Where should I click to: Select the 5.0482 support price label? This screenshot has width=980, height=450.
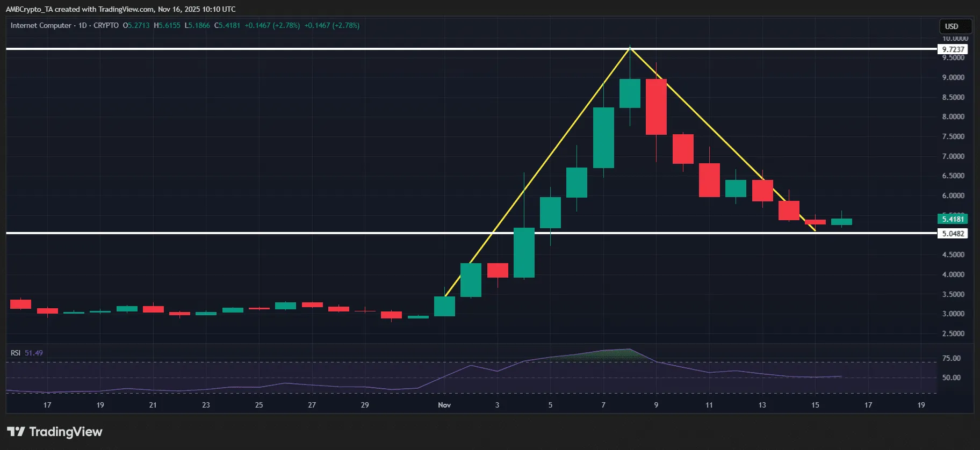pos(953,234)
